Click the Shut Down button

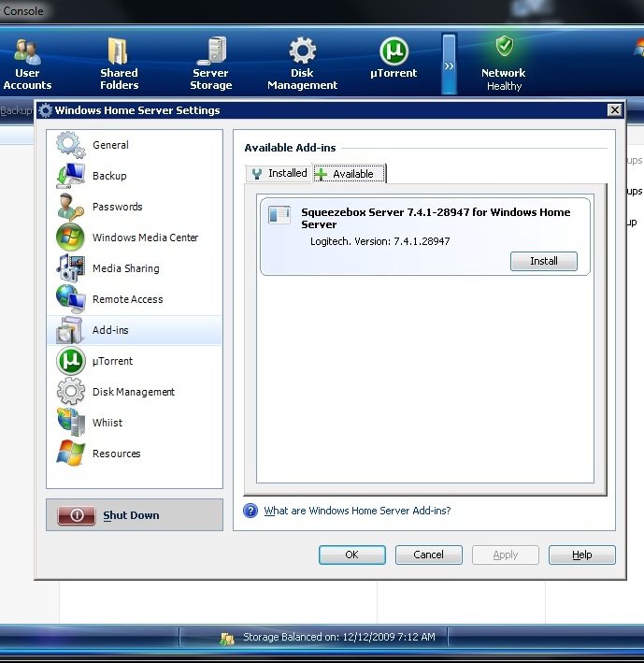coord(135,515)
